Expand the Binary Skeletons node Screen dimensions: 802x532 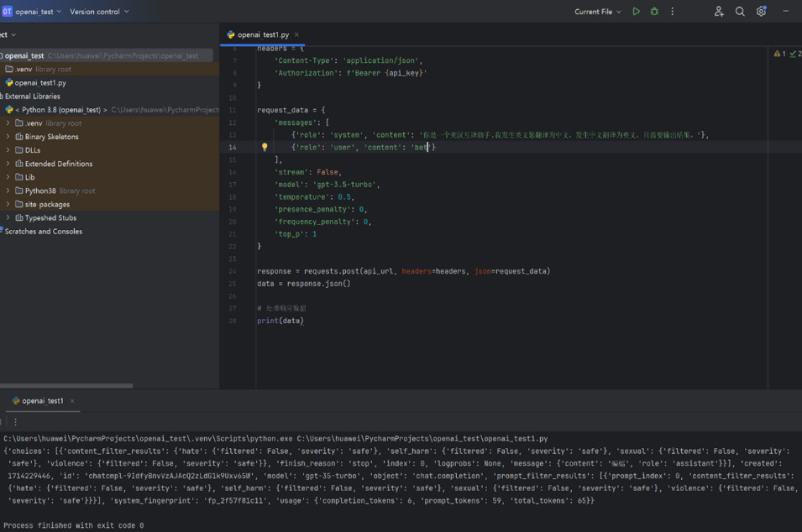(x=8, y=137)
